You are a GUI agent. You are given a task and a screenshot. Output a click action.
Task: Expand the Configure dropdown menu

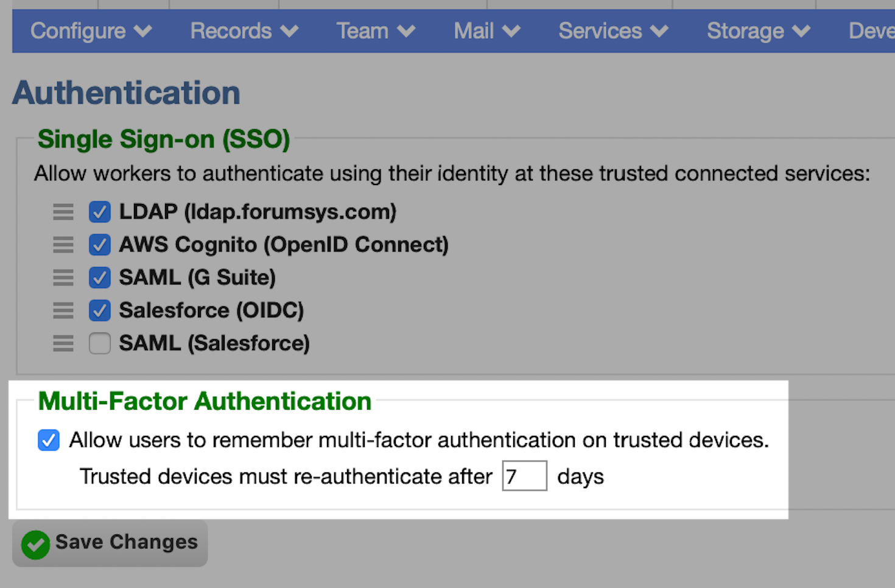(x=91, y=31)
